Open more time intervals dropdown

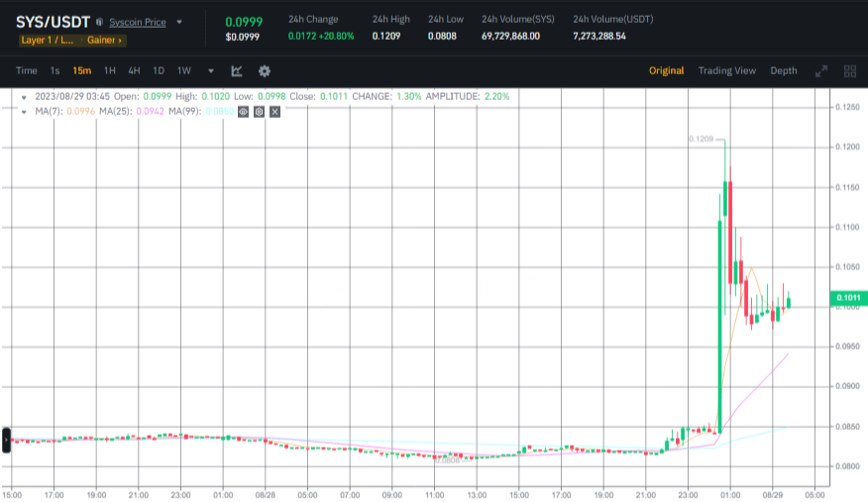click(211, 70)
